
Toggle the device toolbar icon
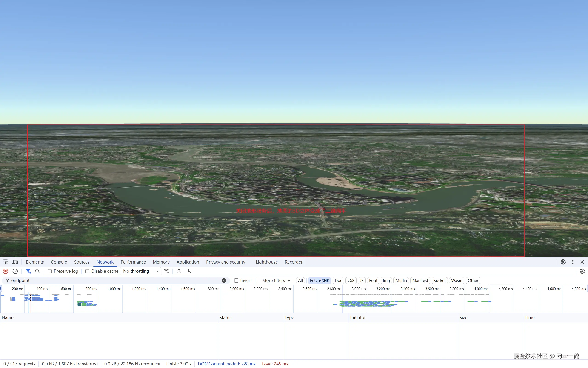click(x=15, y=262)
